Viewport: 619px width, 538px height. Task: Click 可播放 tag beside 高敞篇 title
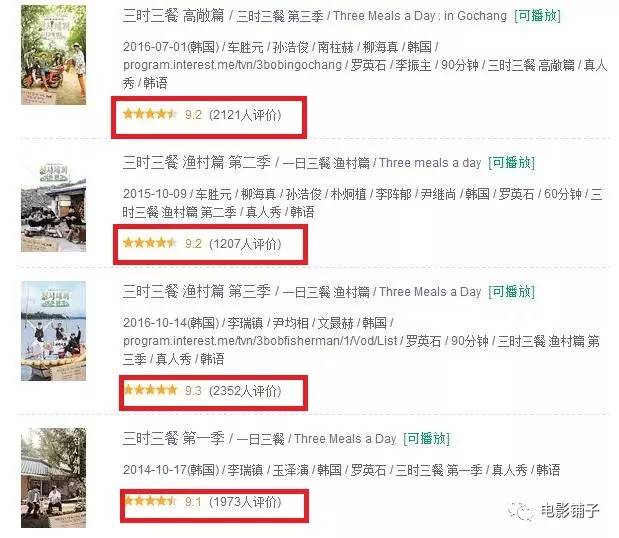point(537,16)
